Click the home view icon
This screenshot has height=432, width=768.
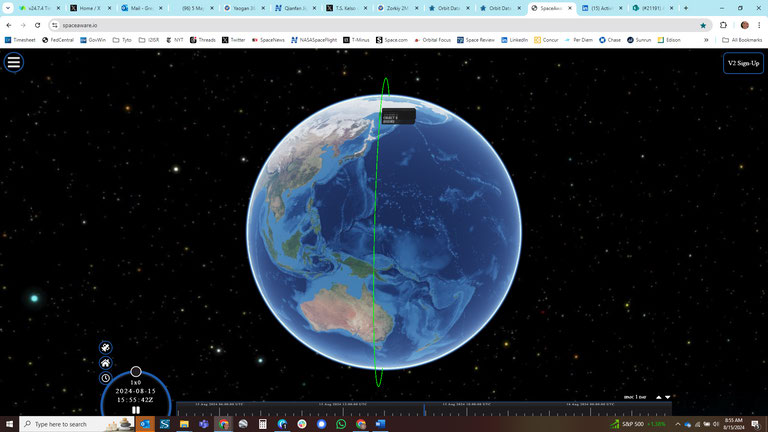pyautogui.click(x=105, y=363)
